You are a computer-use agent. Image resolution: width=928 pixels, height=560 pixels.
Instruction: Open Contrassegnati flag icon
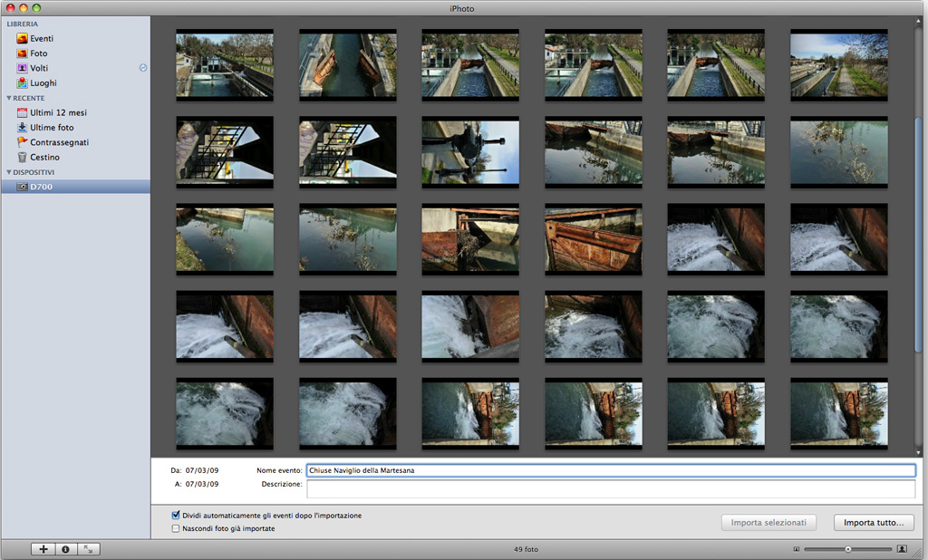pyautogui.click(x=22, y=142)
